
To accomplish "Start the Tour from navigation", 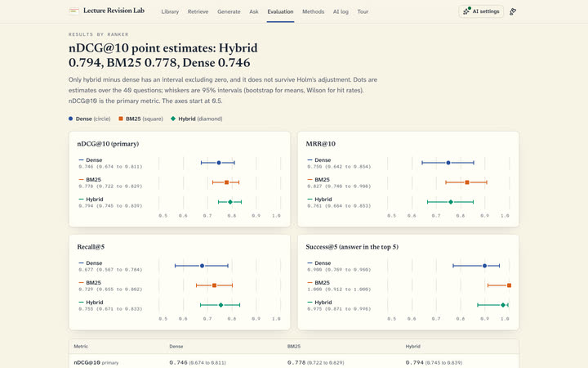I will pos(363,11).
